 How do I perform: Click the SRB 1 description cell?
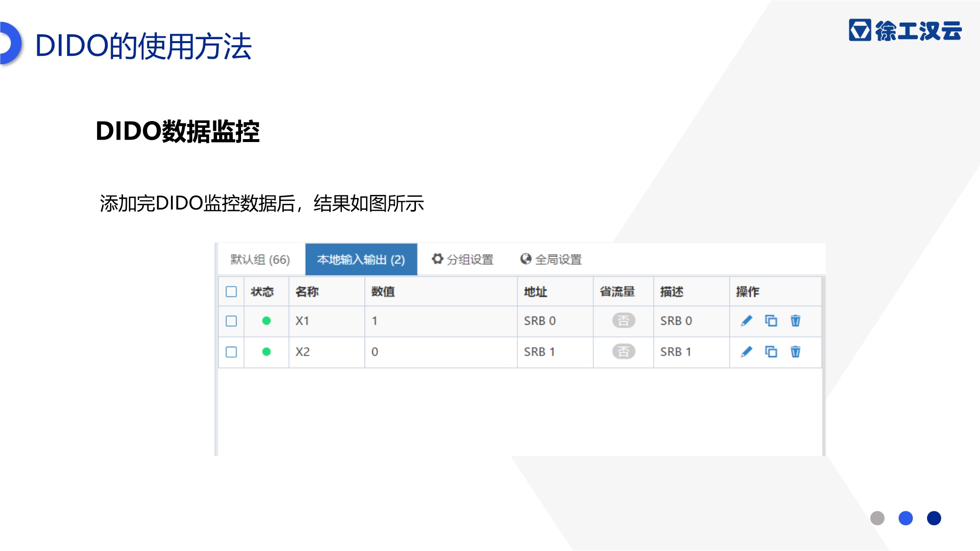[691, 352]
